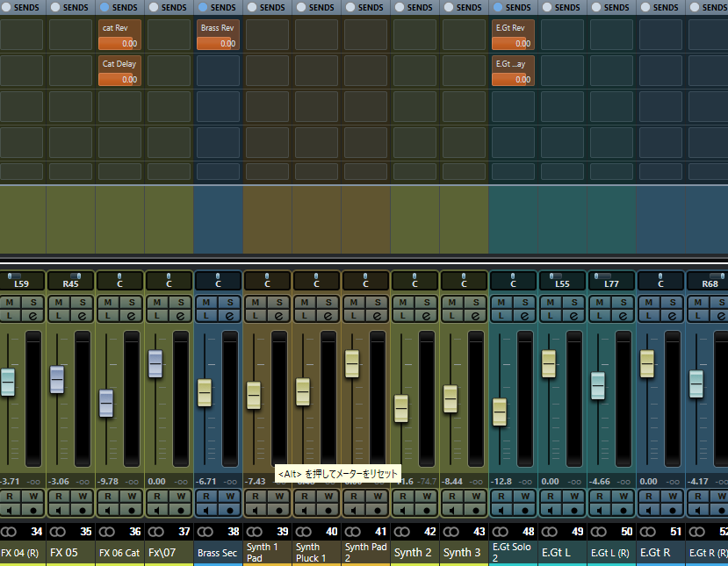This screenshot has height=566, width=728.
Task: Click level meter of Synth 3 channel
Action: [476, 398]
